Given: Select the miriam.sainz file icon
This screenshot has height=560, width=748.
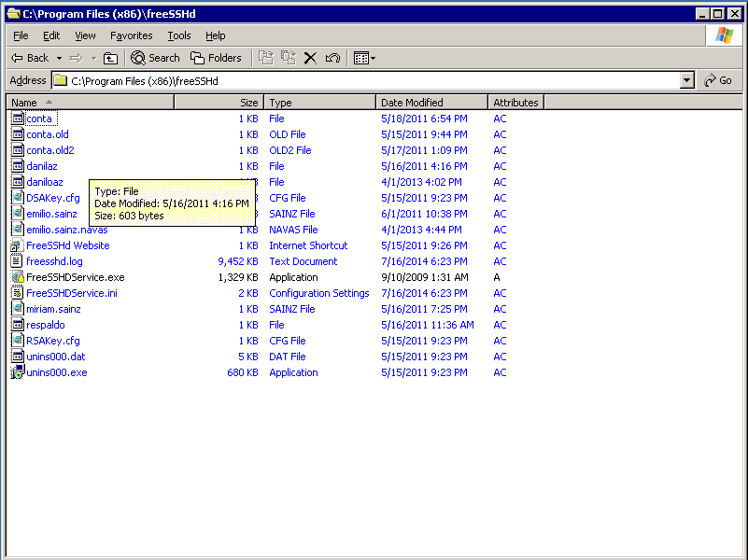Looking at the screenshot, I should (x=18, y=309).
